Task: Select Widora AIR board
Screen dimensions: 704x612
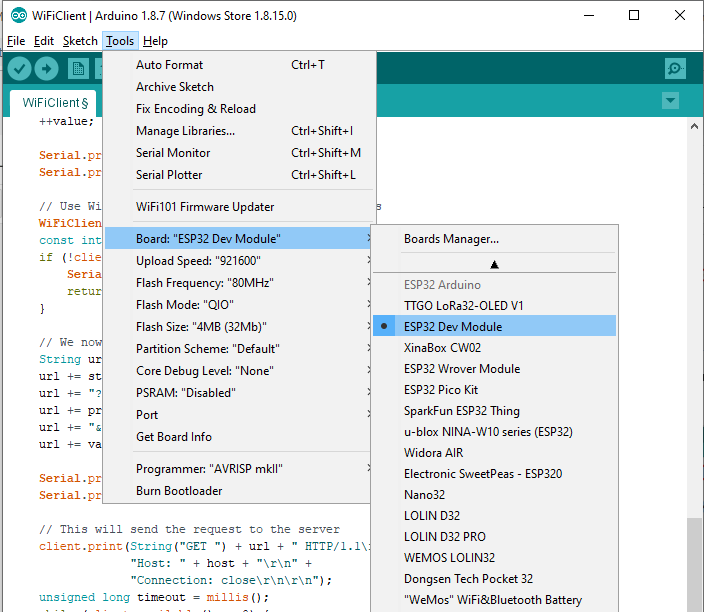Action: (494, 453)
